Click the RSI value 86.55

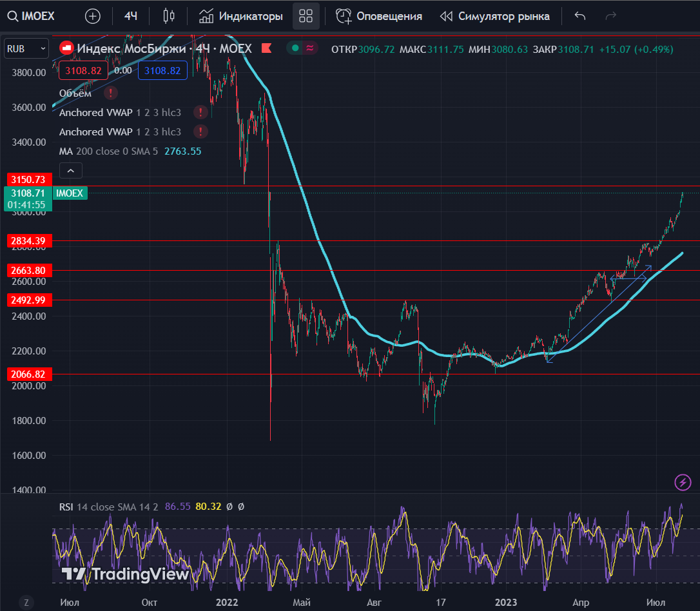[x=178, y=507]
